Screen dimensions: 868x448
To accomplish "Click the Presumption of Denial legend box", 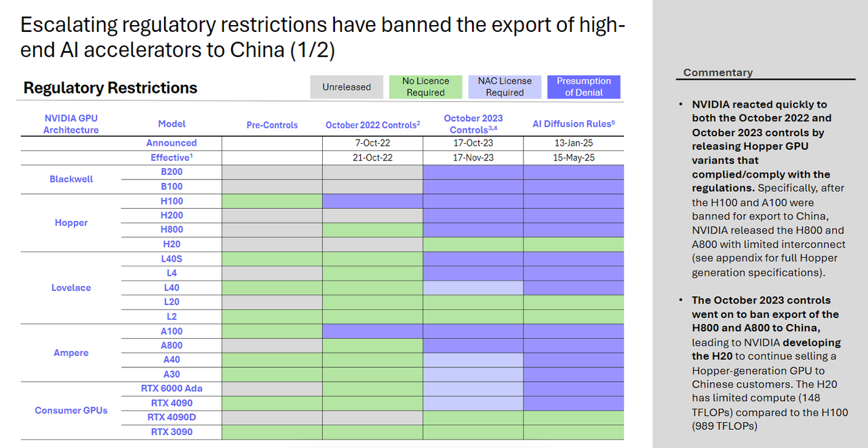I will pyautogui.click(x=584, y=87).
